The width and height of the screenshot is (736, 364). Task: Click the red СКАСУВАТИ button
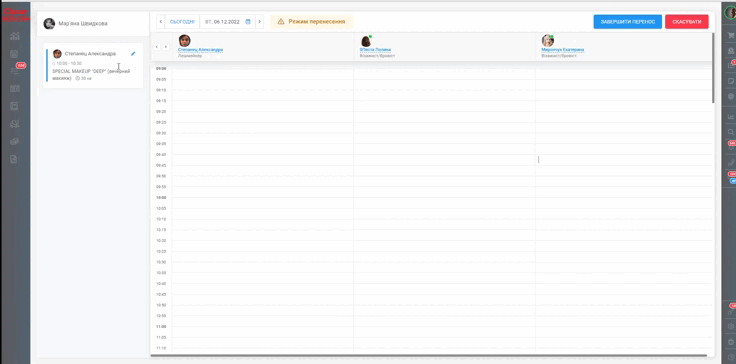point(687,22)
